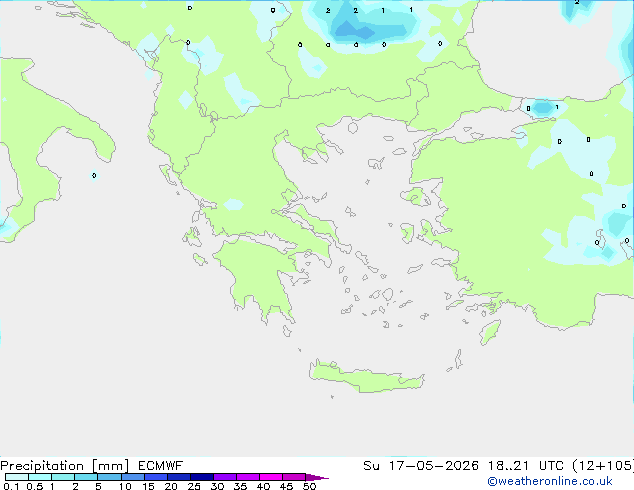
Task: Click the date "Su 17-05-2026"
Action: coord(421,466)
